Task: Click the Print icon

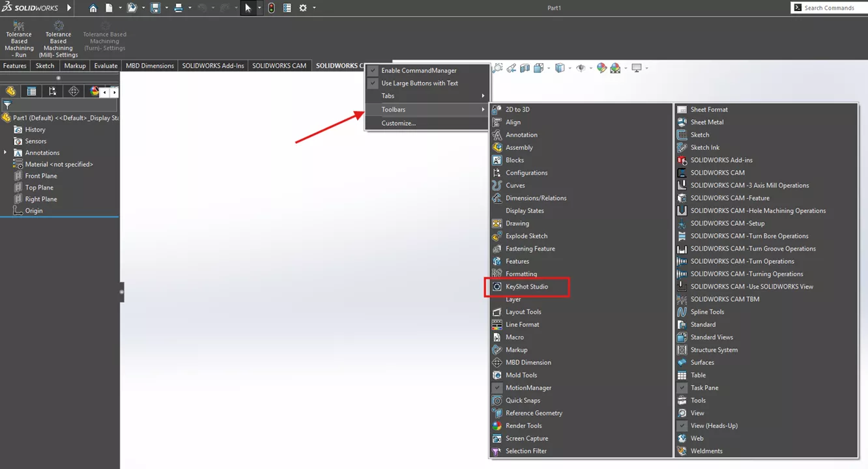Action: [x=178, y=8]
